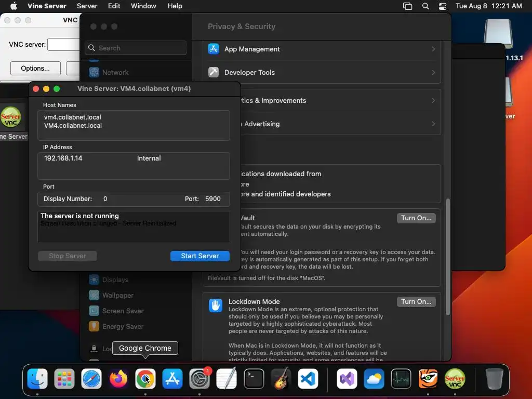The image size is (532, 399).
Task: Click the Port 5900 value
Action: tap(212, 199)
